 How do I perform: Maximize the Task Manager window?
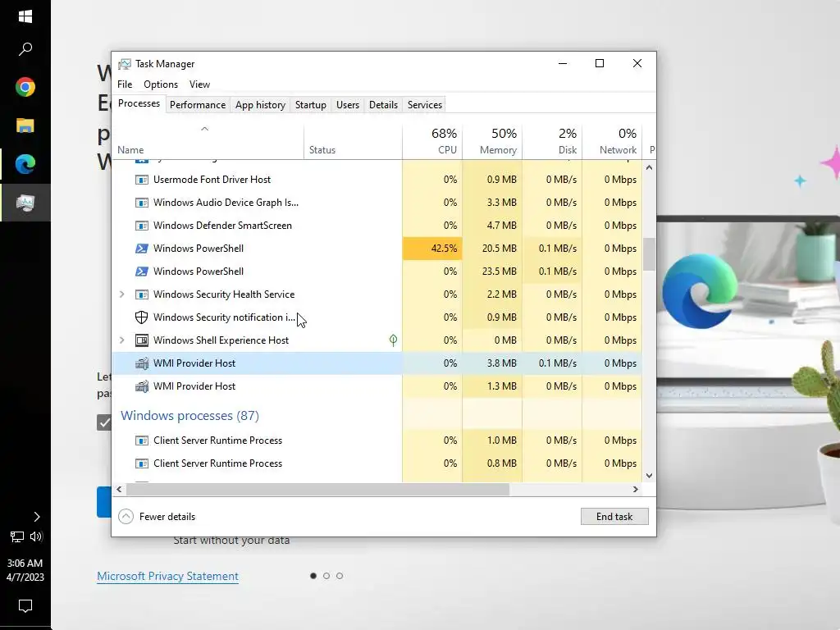pos(600,63)
